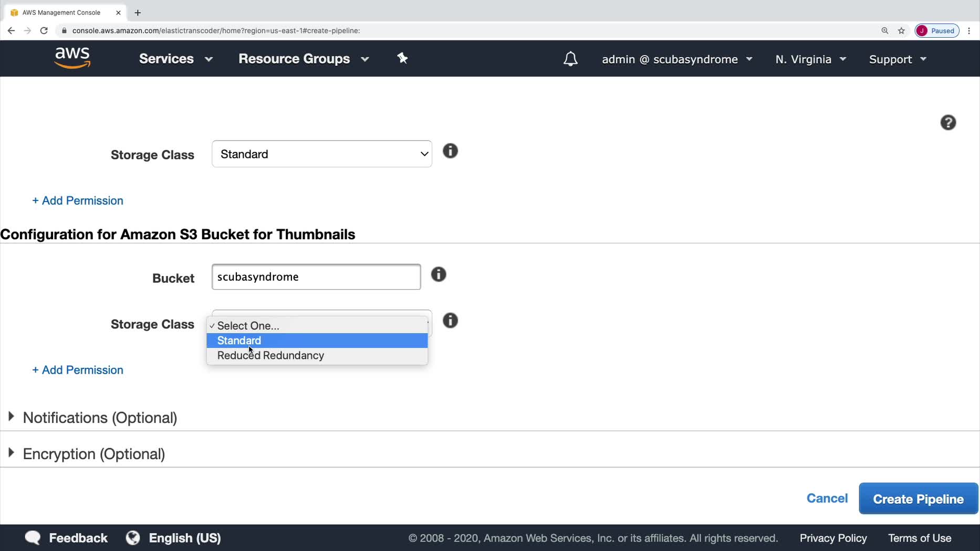Click the Create Pipeline button
The height and width of the screenshot is (551, 980).
point(918,499)
